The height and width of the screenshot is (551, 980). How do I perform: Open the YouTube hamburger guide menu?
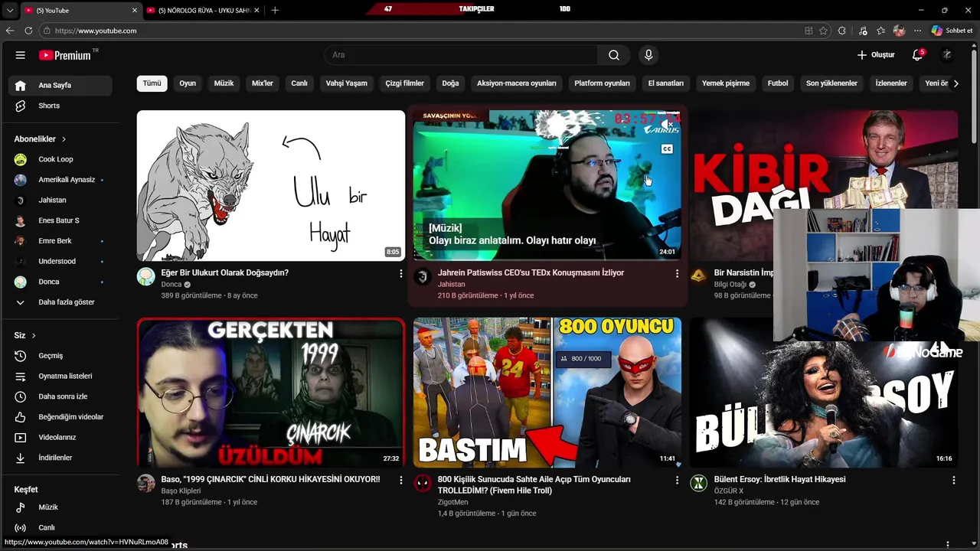21,55
